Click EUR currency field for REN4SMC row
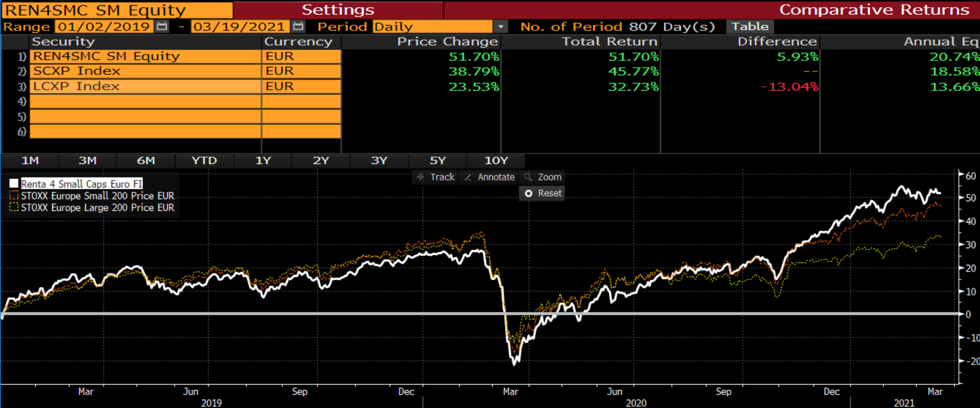This screenshot has height=408, width=980. pos(301,56)
